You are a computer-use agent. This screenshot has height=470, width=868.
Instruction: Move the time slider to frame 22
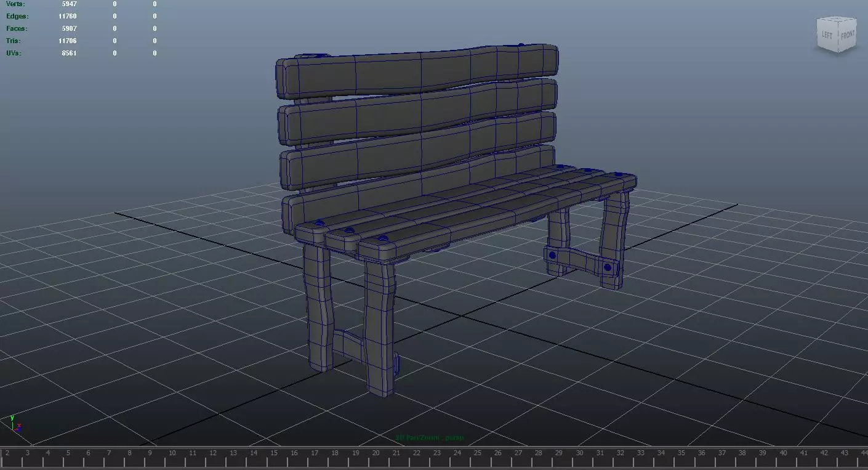tap(417, 453)
